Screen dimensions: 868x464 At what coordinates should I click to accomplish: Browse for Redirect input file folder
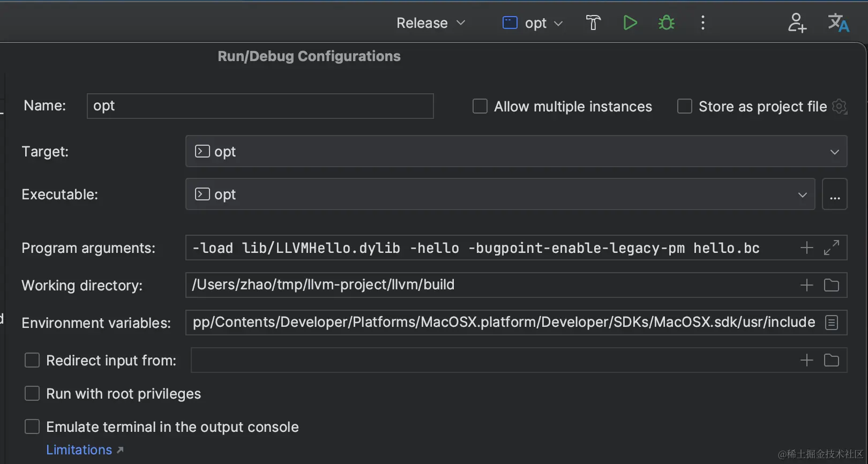coord(832,360)
